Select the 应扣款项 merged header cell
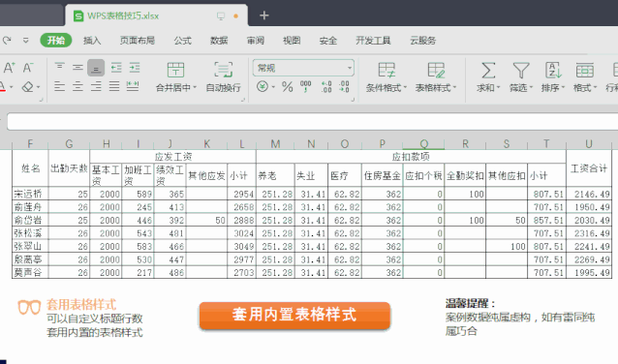This screenshot has width=618, height=364. click(x=411, y=157)
